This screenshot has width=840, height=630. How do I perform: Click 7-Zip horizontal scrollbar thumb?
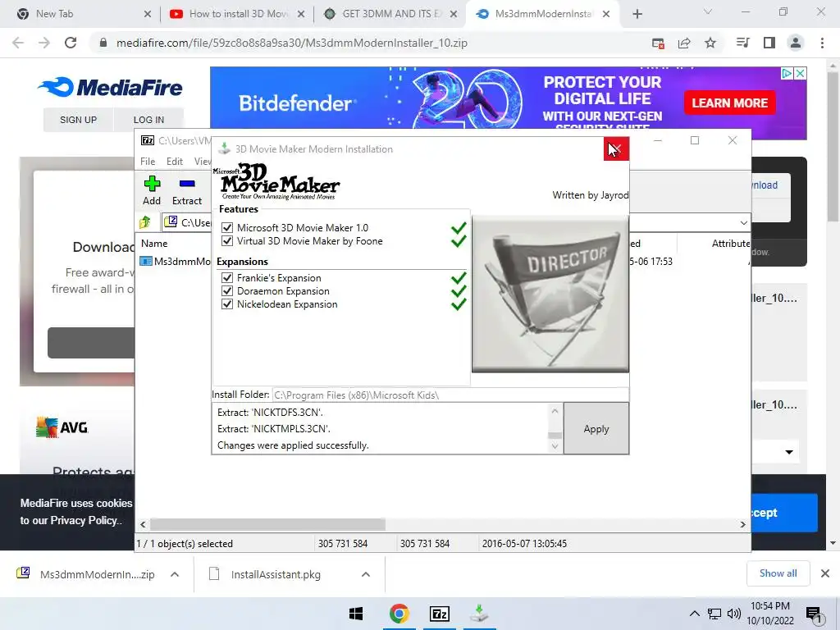point(267,524)
